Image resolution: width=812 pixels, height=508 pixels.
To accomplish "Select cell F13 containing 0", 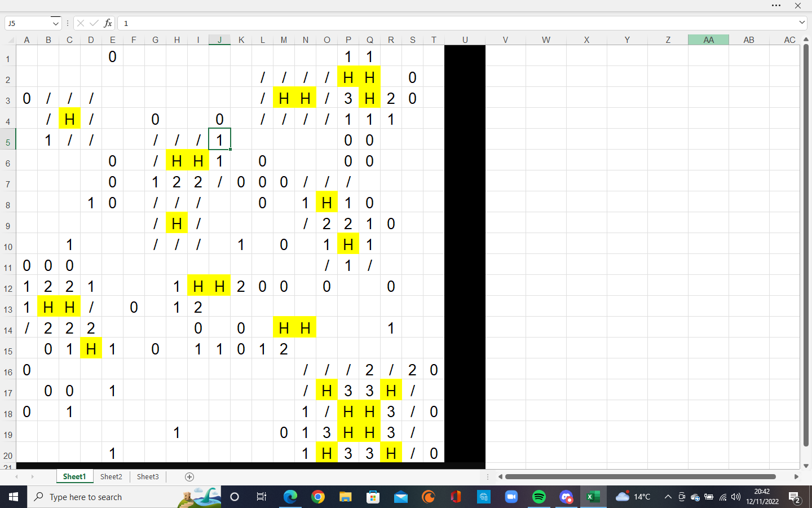I will [134, 307].
